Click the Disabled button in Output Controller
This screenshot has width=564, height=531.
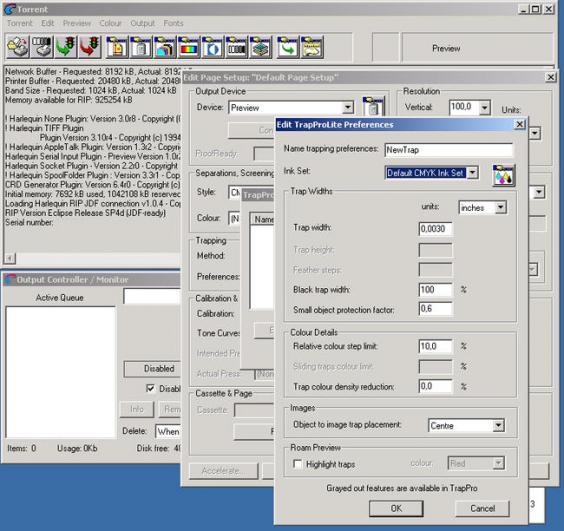(153, 369)
